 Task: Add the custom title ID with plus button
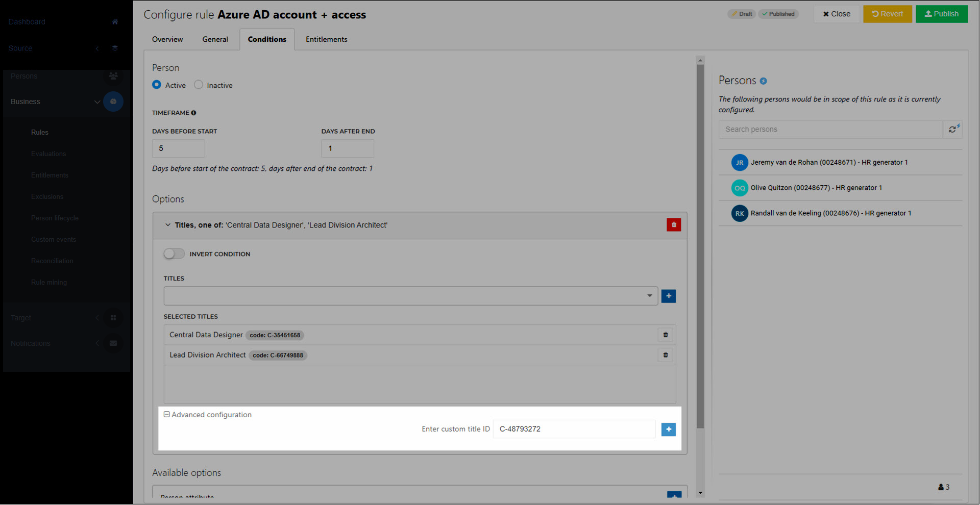[x=669, y=430]
